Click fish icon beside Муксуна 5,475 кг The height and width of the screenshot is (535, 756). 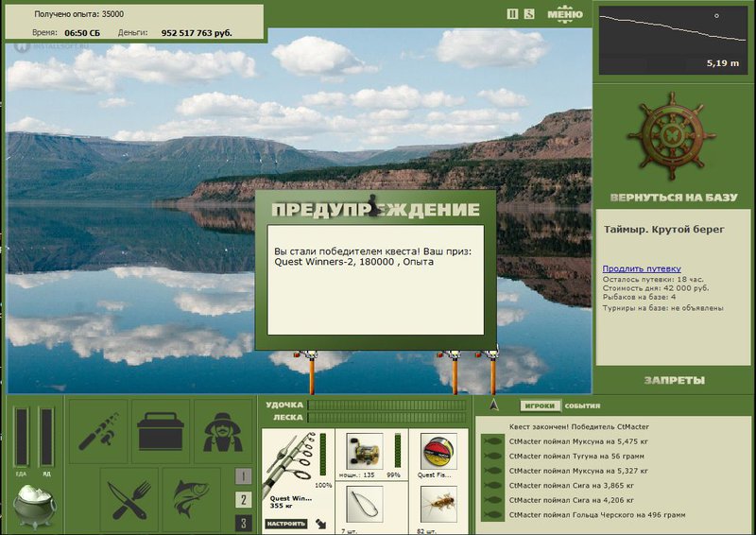click(491, 441)
